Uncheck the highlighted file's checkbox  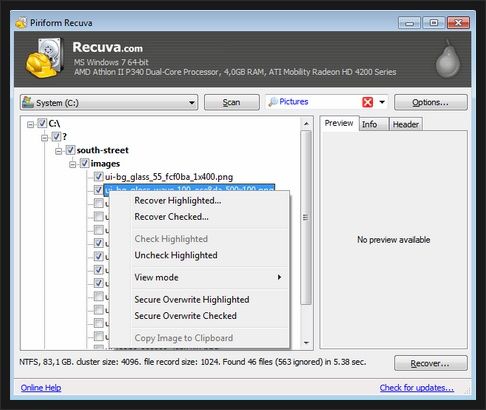point(98,190)
